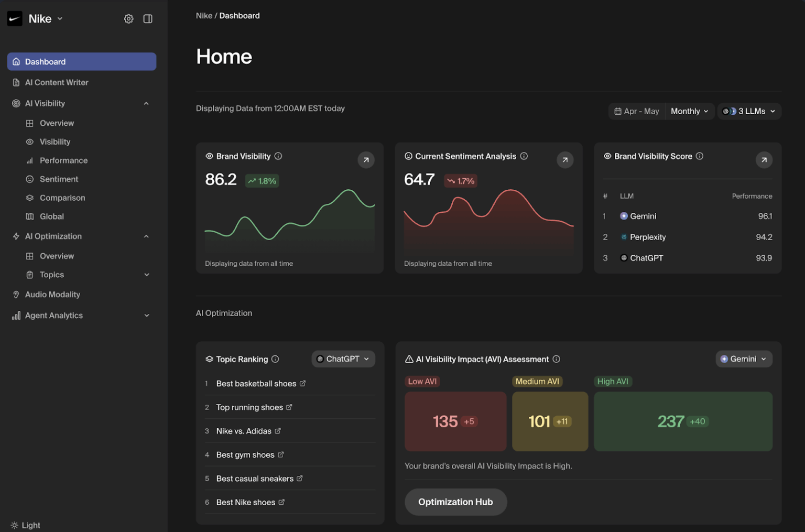
Task: Collapse the AI Optimization sidebar section
Action: [x=146, y=236]
